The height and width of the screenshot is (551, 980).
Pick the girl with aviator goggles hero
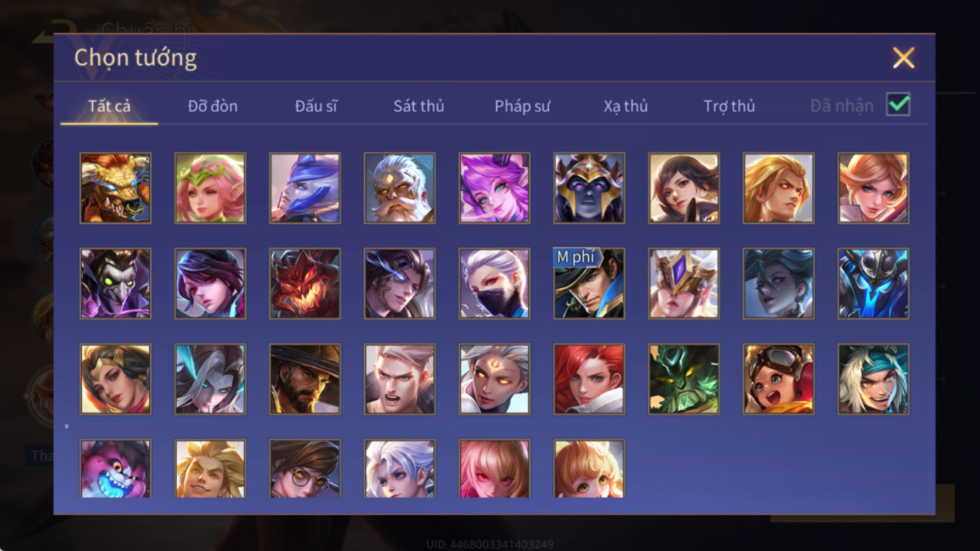778,379
